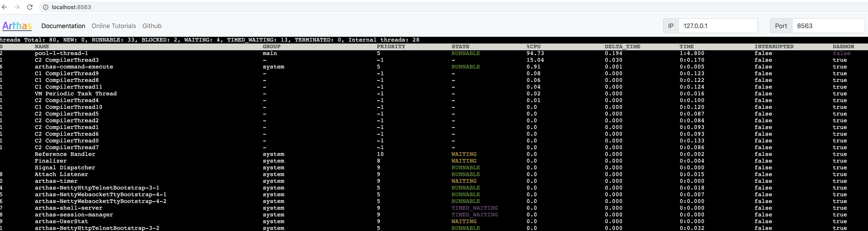
Task: Click the TIMED_WAITING state of arthas-shell-server
Action: point(474,208)
